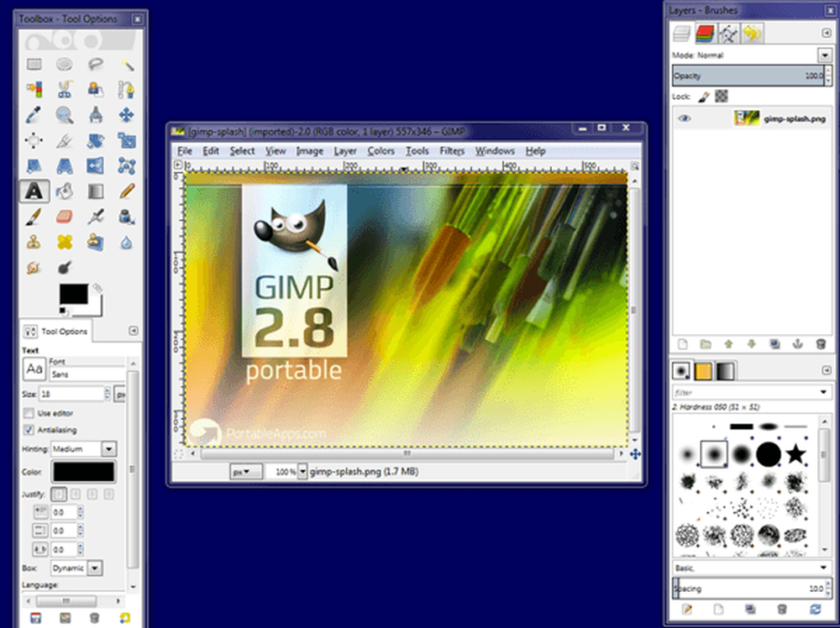Select the Zoom magnifier tool
Screen dimensions: 840x628
[x=65, y=114]
